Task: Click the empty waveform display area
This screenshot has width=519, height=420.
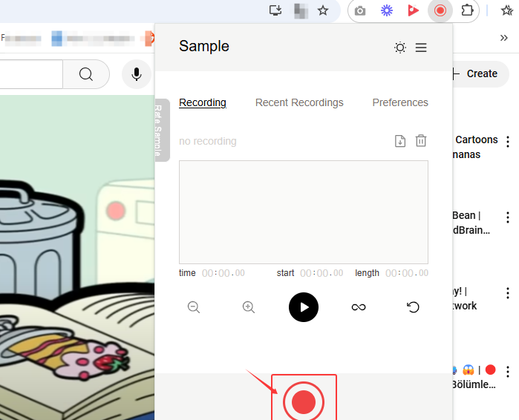Action: tap(304, 212)
